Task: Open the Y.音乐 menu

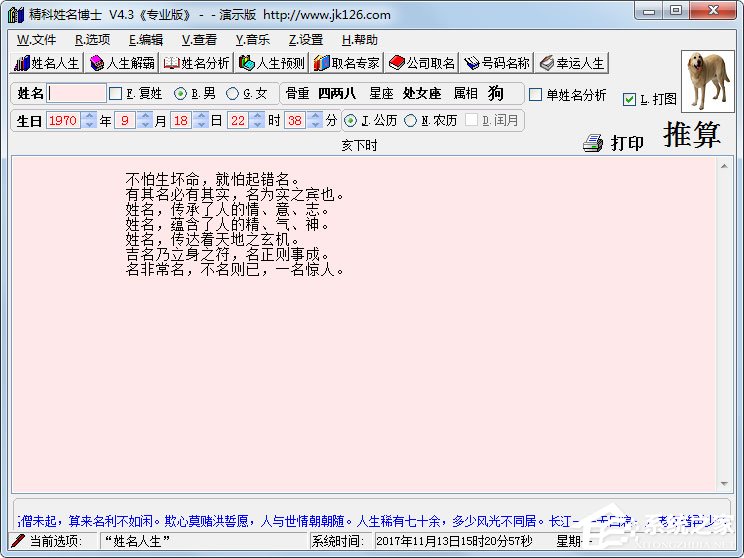Action: (x=252, y=40)
